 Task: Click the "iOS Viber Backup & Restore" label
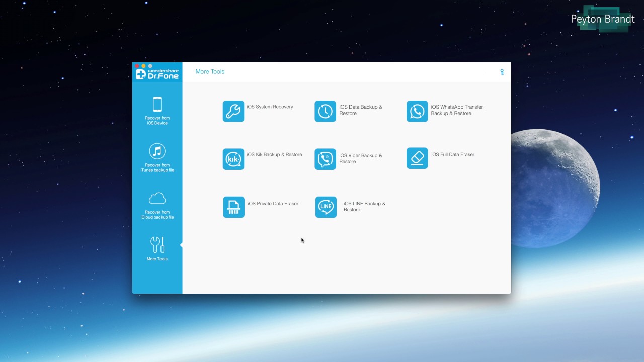click(360, 158)
